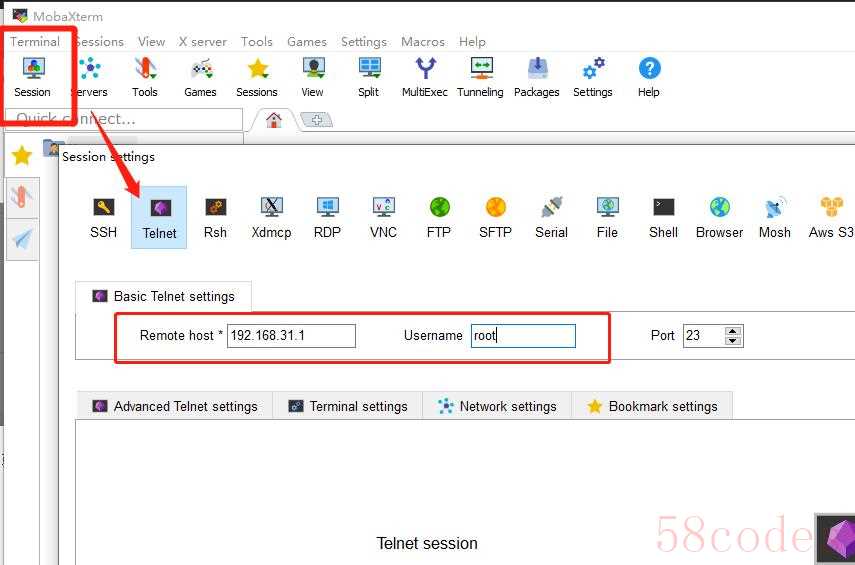Open the Help menu

(472, 41)
